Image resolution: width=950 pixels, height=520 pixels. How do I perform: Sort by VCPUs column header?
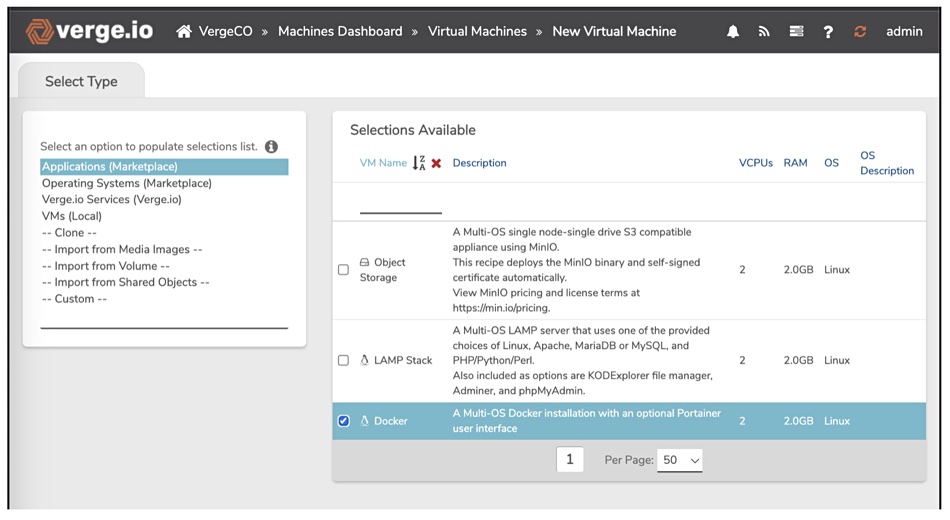[756, 163]
